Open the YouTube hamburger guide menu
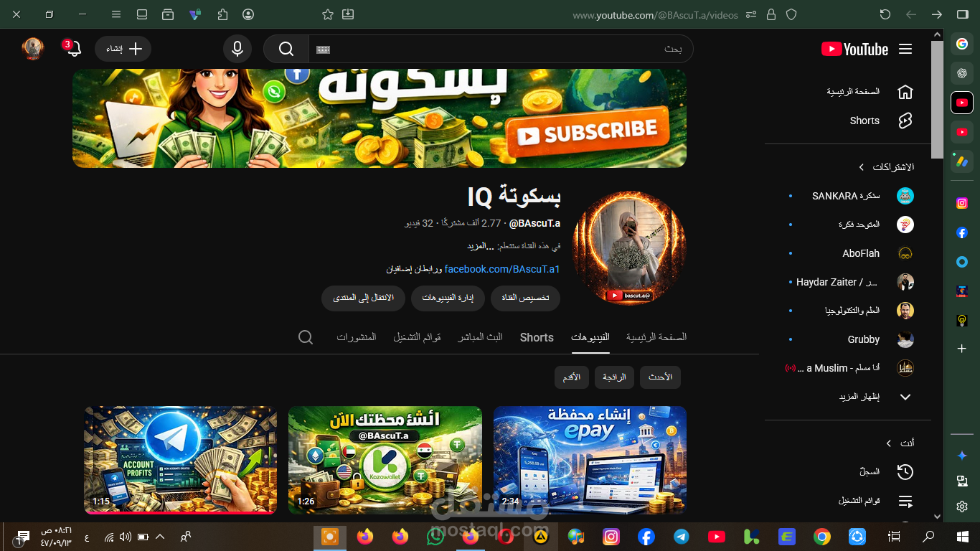The height and width of the screenshot is (551, 980). [905, 50]
